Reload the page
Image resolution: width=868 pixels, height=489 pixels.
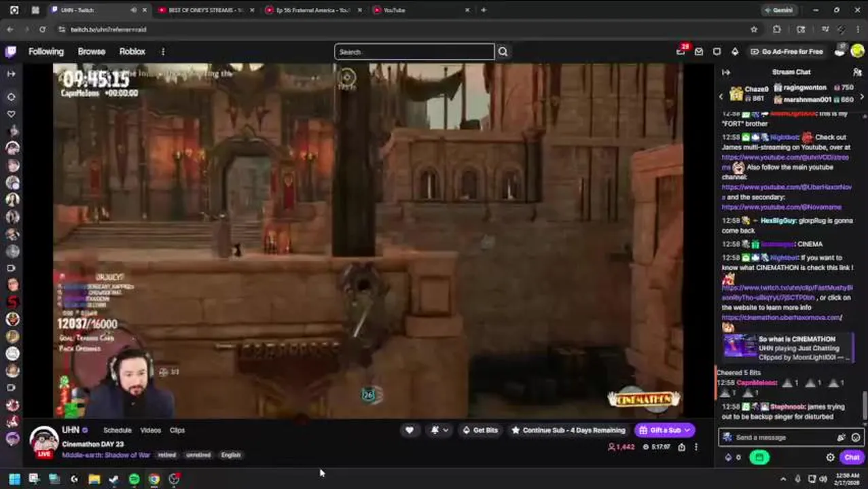pos(42,29)
